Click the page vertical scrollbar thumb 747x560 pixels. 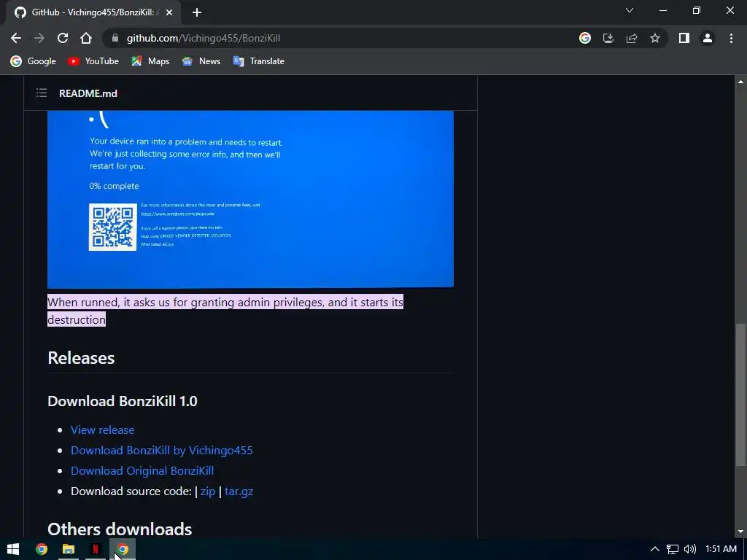[x=740, y=394]
